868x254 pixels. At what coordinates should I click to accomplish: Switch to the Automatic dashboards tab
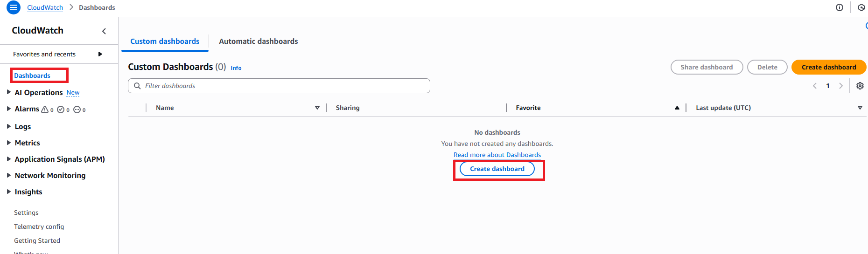[x=259, y=41]
